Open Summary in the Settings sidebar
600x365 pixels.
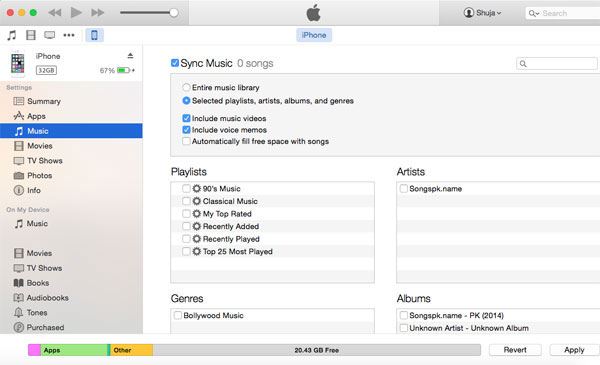point(71,101)
